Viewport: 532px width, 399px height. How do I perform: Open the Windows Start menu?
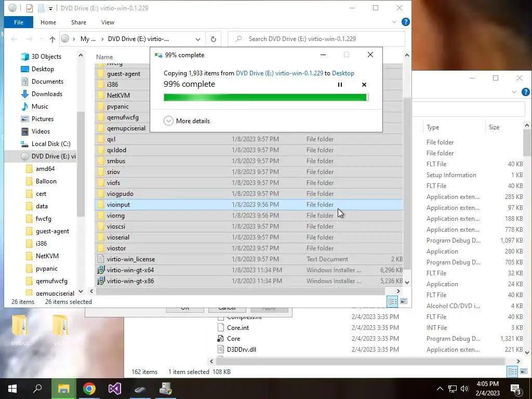tap(12, 389)
